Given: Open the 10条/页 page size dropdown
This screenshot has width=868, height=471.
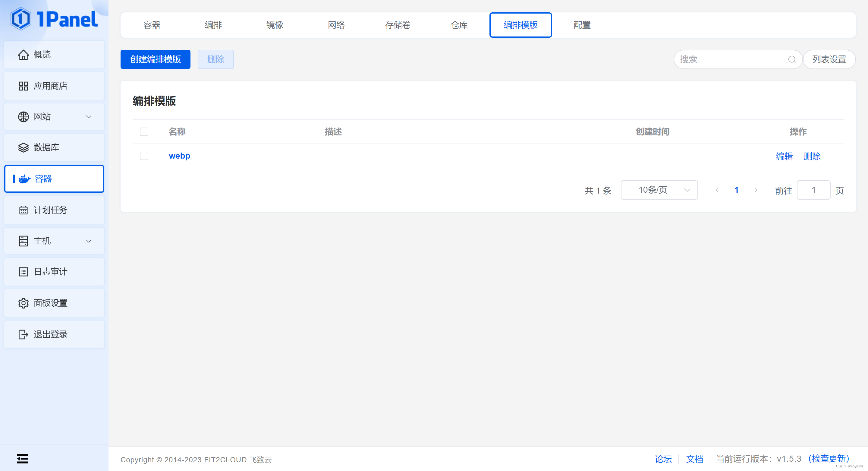Looking at the screenshot, I should click(x=659, y=190).
